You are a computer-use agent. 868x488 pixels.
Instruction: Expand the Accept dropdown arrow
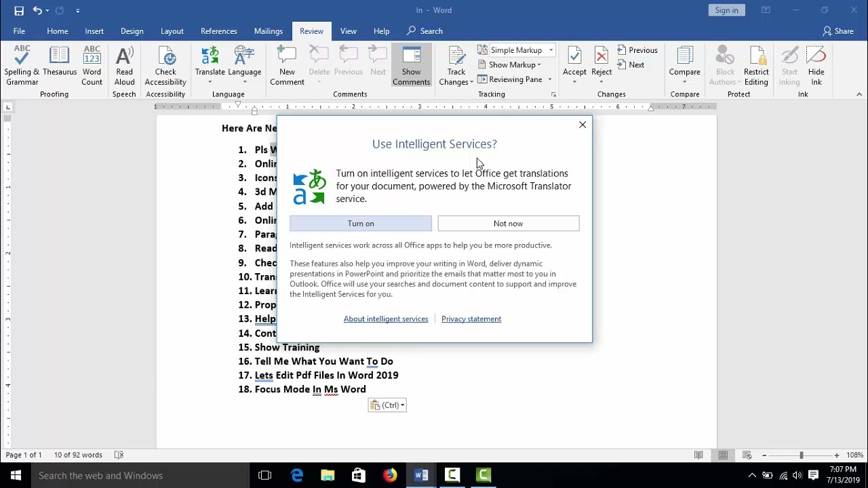[574, 82]
